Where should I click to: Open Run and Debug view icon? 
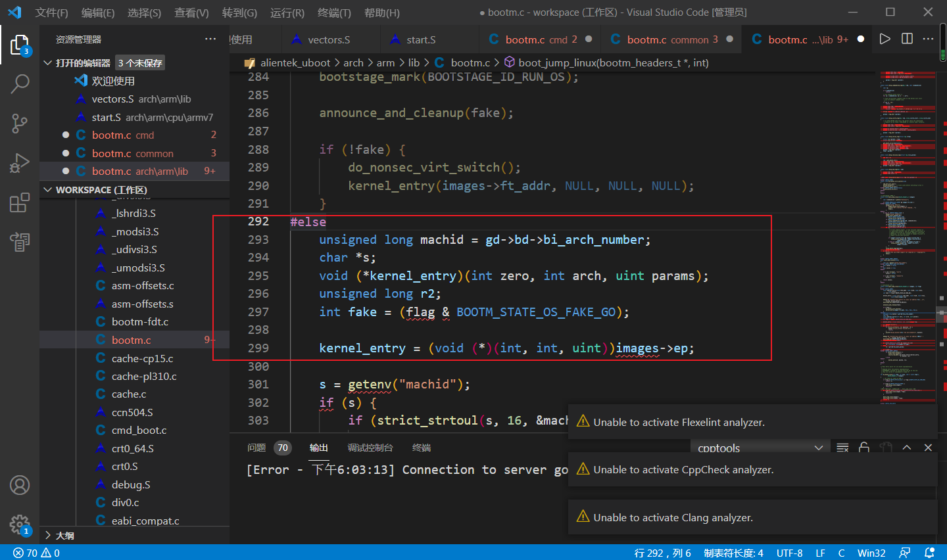click(x=20, y=162)
